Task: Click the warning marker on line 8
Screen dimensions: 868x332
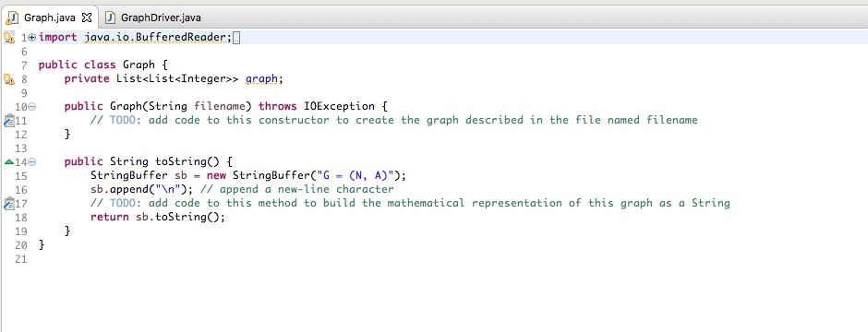Action: 8,79
